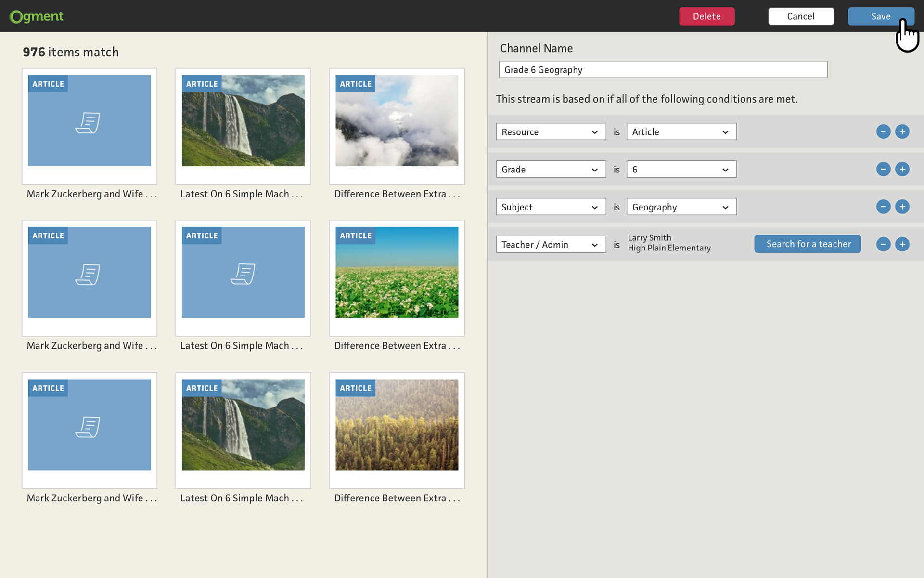Click the Ogment logo

37,16
